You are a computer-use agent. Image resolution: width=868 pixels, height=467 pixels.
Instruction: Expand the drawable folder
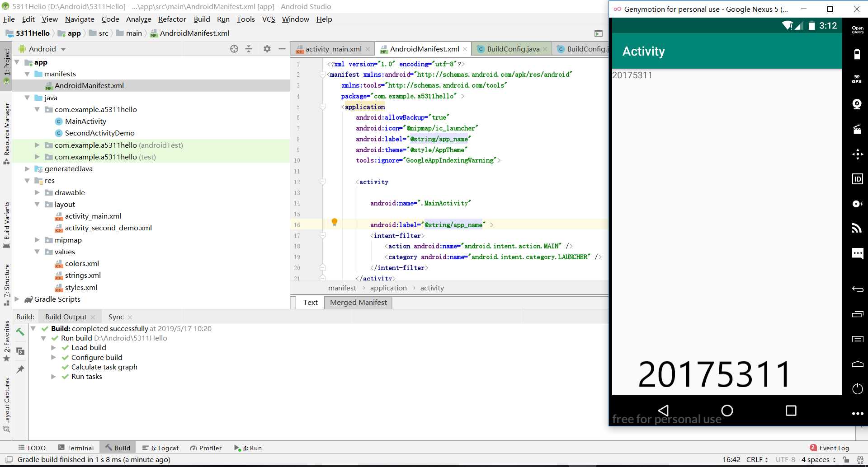37,192
